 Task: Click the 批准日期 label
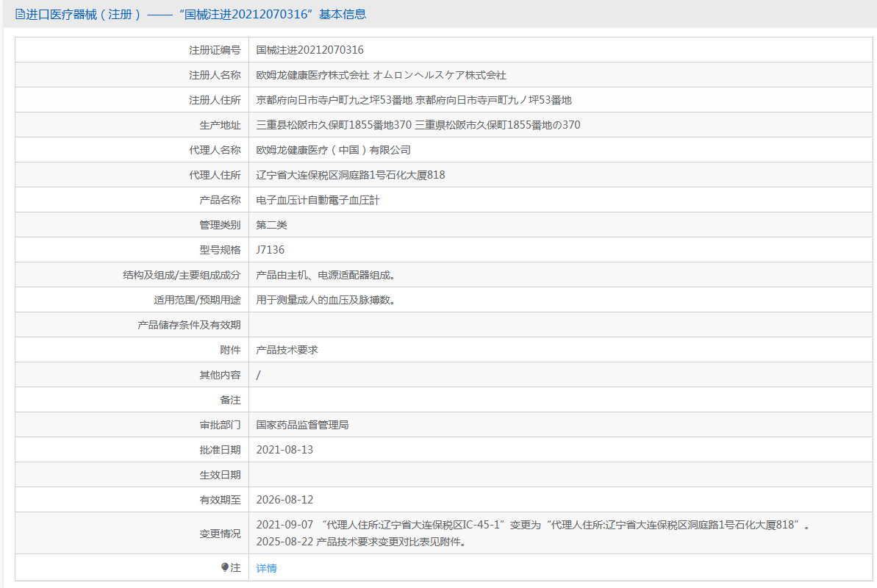coord(220,450)
